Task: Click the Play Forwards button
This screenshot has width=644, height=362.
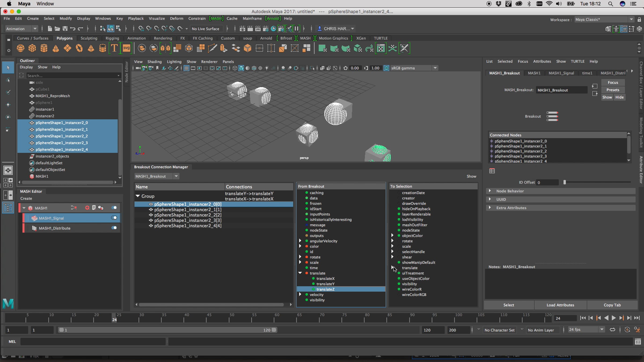Action: pos(614,318)
